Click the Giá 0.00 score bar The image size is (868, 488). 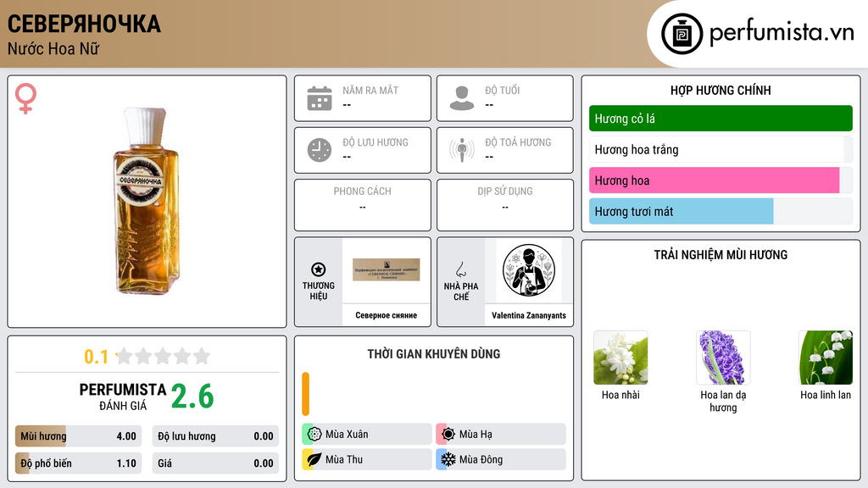[215, 463]
